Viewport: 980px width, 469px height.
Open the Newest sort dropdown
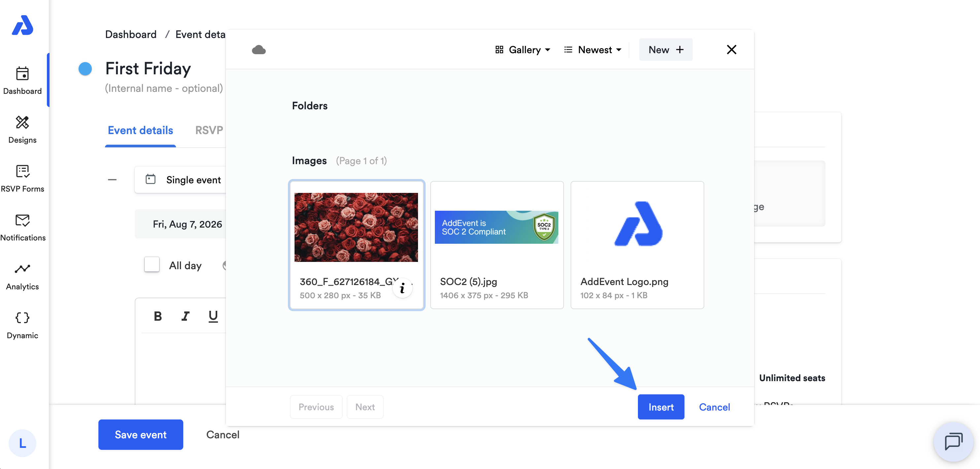pos(593,50)
